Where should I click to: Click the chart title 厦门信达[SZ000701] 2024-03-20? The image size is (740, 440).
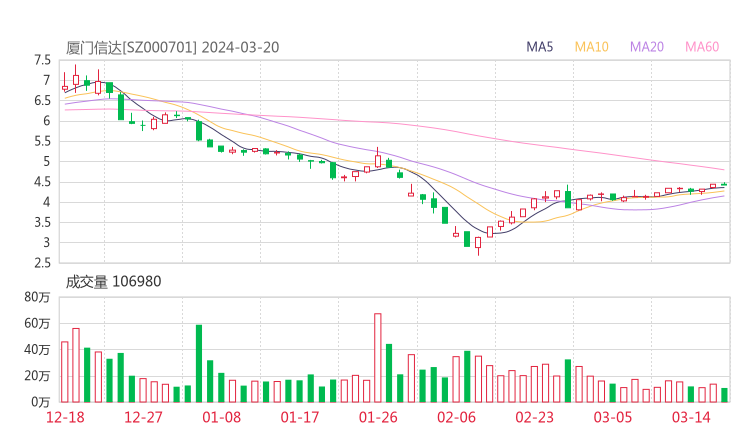pyautogui.click(x=172, y=47)
